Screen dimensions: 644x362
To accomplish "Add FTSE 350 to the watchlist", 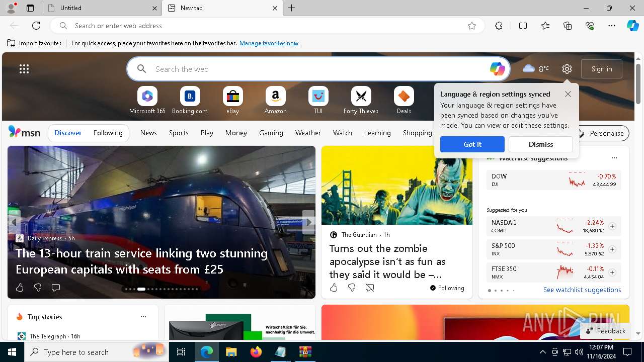I will (612, 273).
